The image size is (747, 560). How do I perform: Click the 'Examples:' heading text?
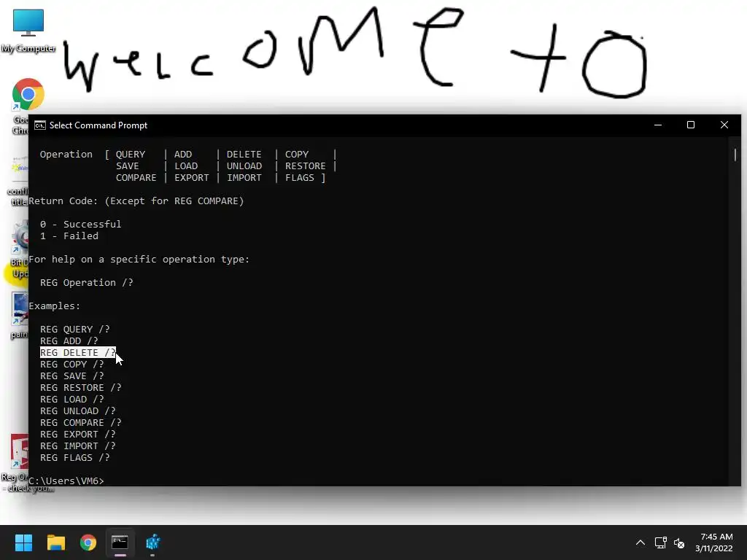pos(54,306)
